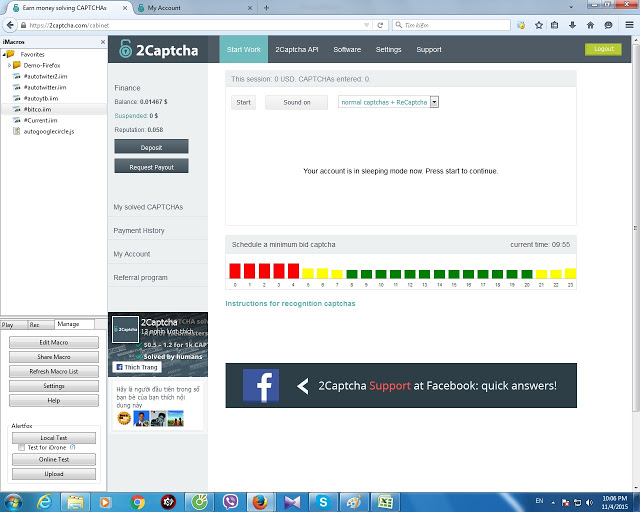Click the browser back arrow button
Viewport: 640px width, 512px height.
pos(10,25)
